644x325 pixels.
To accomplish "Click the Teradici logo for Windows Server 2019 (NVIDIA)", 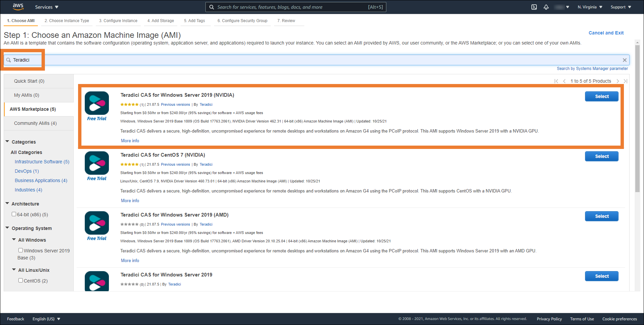I will 97,103.
